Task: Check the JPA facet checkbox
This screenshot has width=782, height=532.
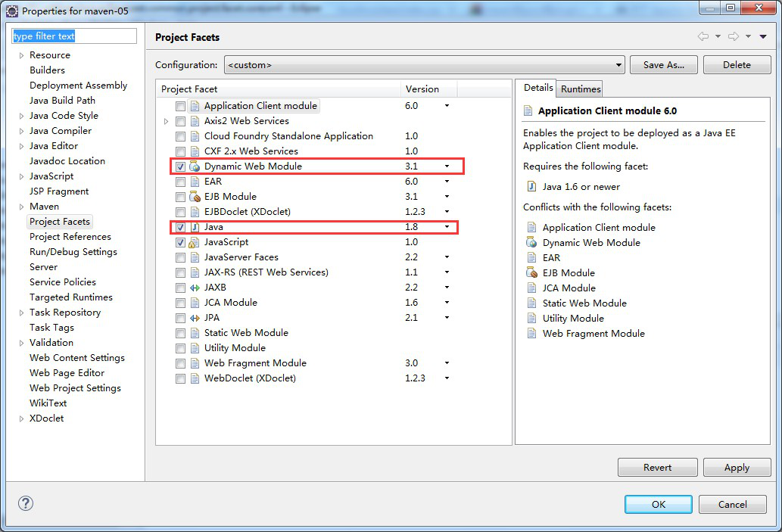Action: tap(180, 318)
